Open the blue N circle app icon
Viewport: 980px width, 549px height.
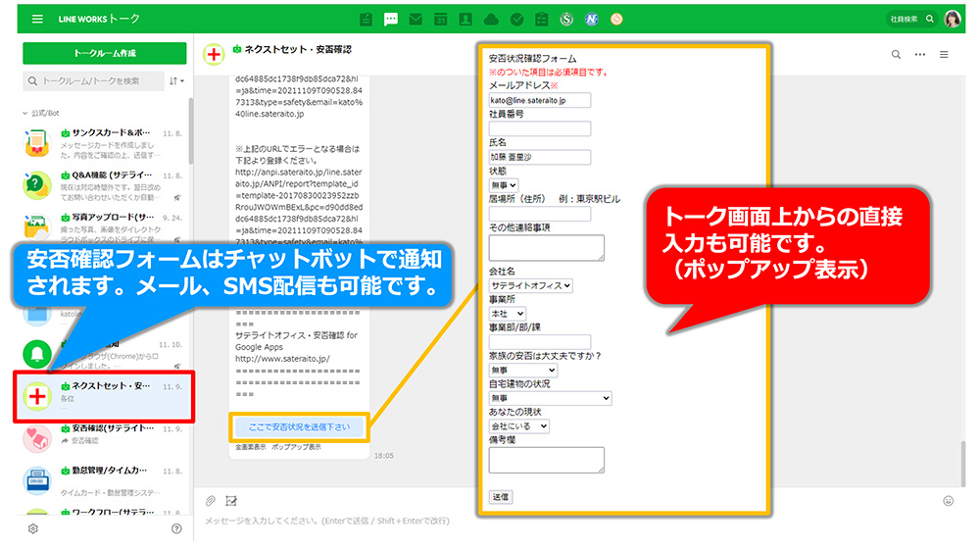(591, 20)
